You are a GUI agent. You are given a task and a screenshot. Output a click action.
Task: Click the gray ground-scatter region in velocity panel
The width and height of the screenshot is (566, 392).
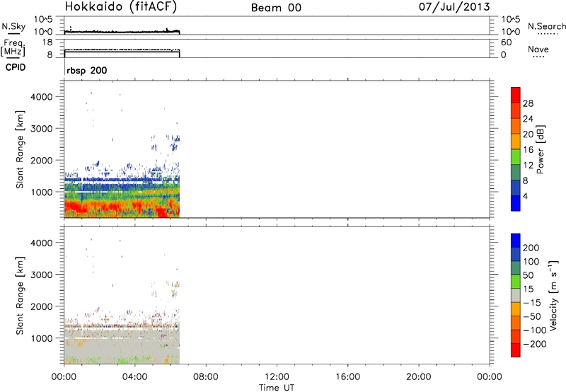[122, 345]
